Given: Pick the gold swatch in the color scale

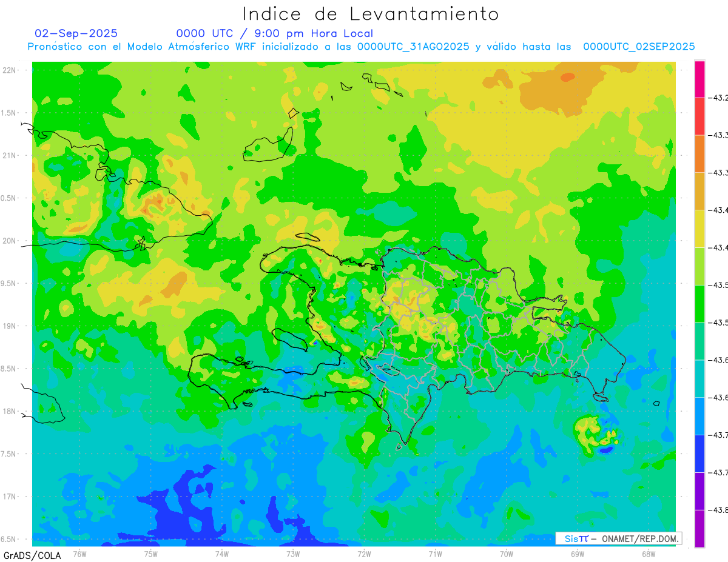Looking at the screenshot, I should pos(699,191).
